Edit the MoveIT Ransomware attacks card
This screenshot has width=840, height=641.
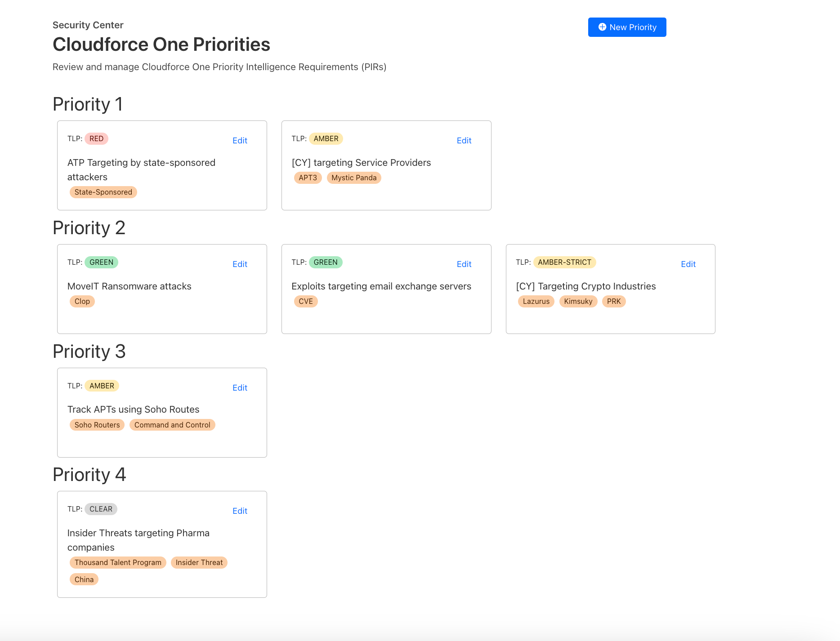point(240,264)
